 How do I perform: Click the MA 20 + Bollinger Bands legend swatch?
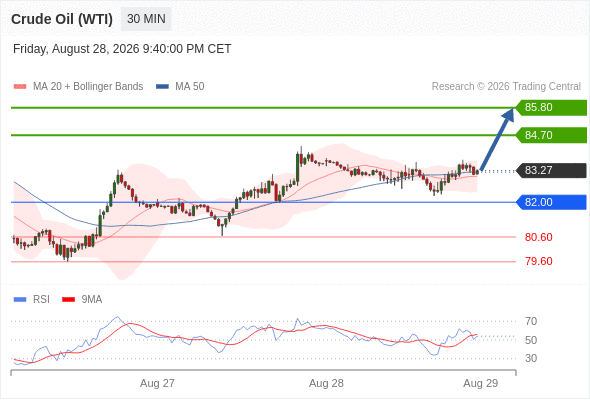tap(20, 87)
